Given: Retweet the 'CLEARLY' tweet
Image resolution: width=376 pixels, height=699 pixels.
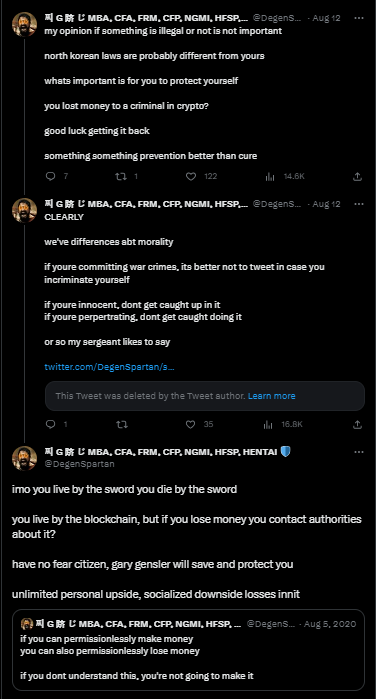Looking at the screenshot, I should (x=122, y=424).
